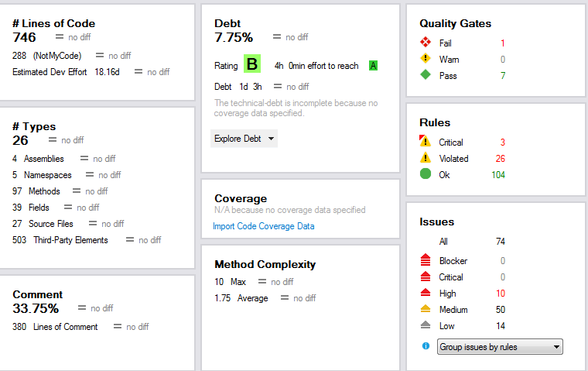
Task: Click the Critical rules count 3
Action: coord(502,143)
